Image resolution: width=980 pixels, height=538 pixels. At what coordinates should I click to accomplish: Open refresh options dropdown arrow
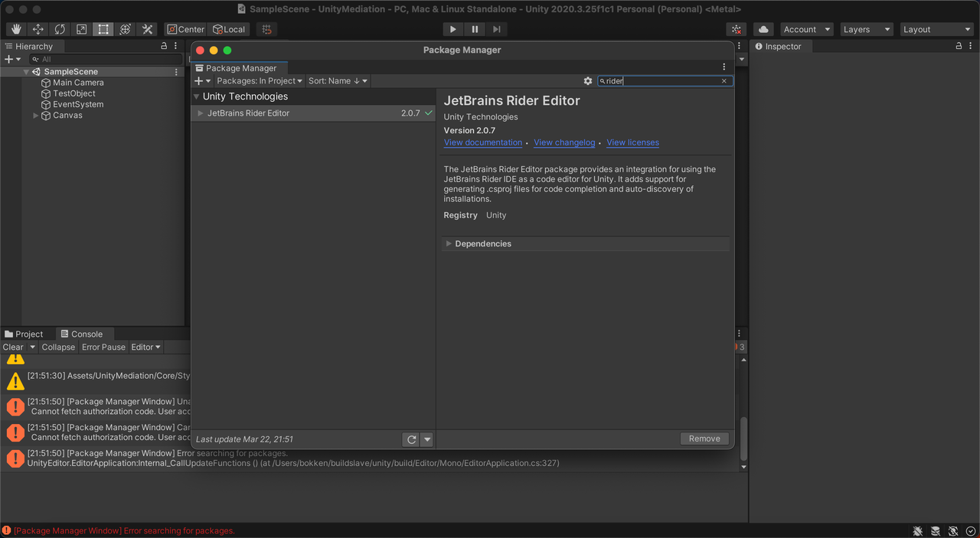427,439
